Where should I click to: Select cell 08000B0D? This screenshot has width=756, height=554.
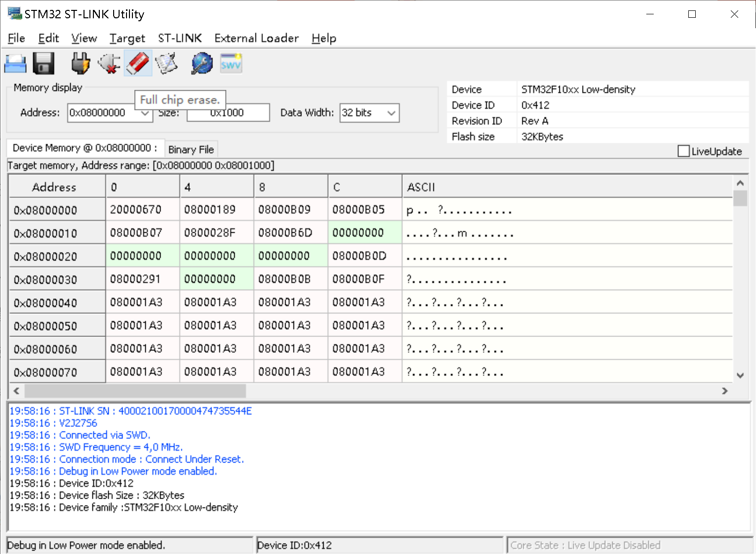[365, 256]
